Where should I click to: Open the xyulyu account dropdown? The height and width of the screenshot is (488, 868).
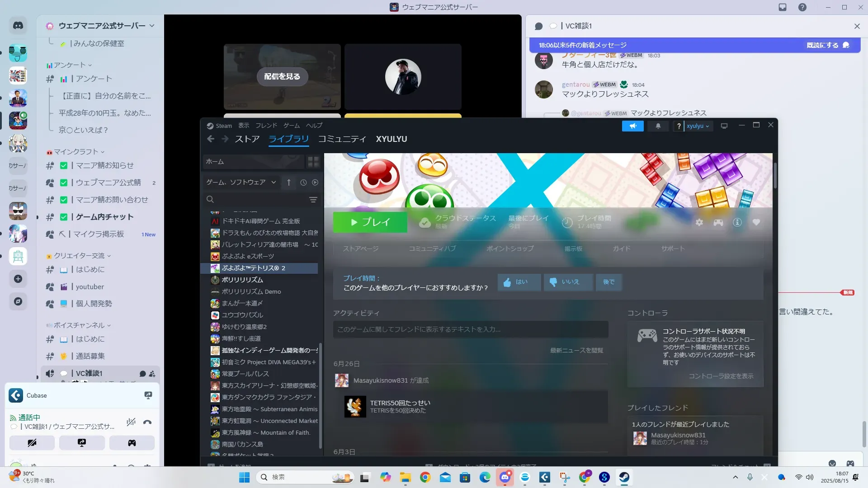(698, 126)
